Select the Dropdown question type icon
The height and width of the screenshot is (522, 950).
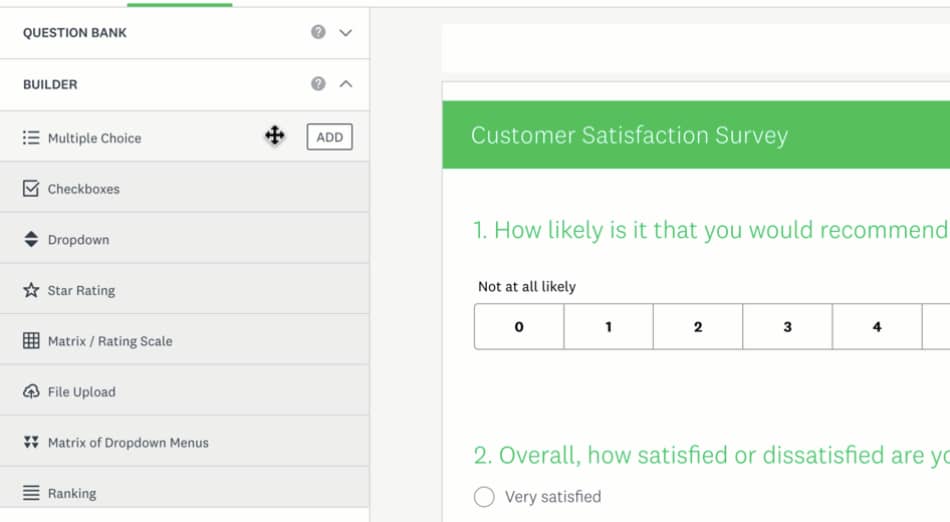coord(31,240)
